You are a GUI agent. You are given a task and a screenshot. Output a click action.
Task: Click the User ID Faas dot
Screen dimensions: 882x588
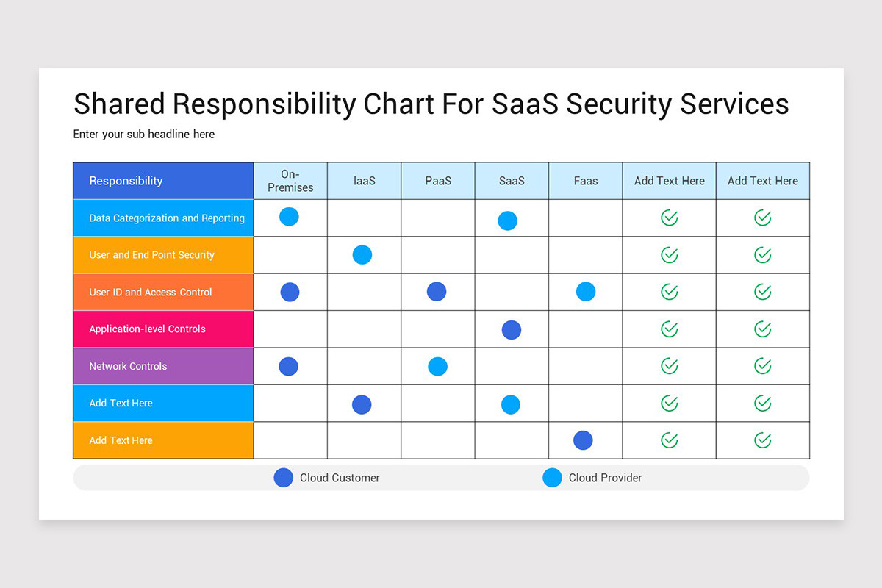pyautogui.click(x=586, y=292)
